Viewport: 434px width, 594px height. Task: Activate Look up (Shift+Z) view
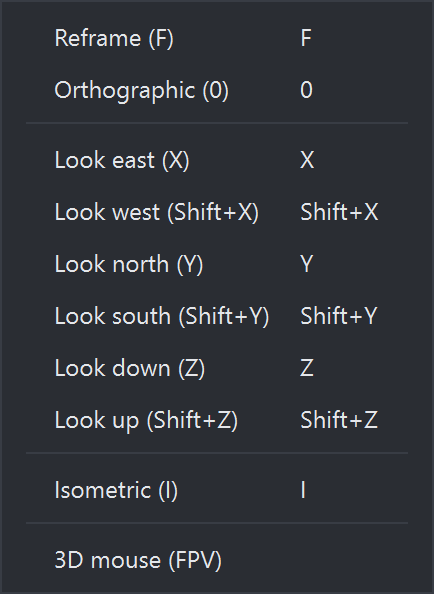click(x=217, y=420)
